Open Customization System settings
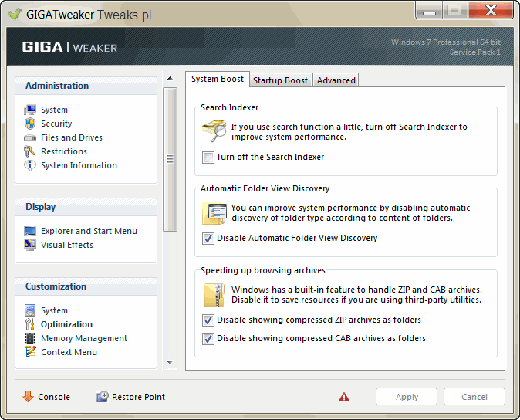The width and height of the screenshot is (520, 420). click(x=54, y=310)
